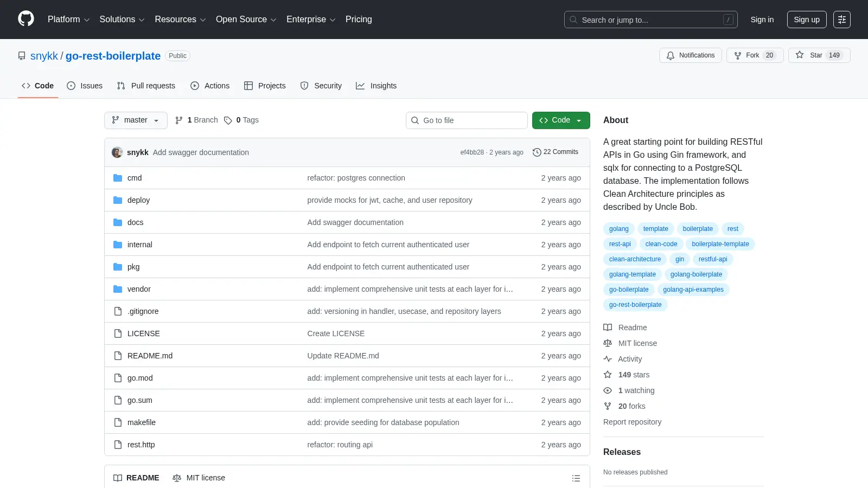Screen dimensions: 868x488
Task: Click the bell icon in the Notifications button
Action: [x=671, y=55]
